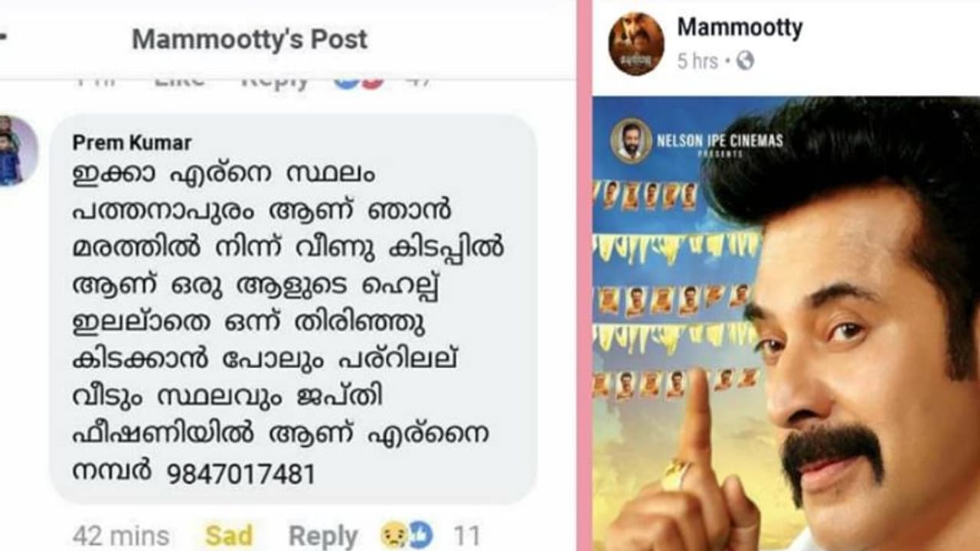Open the reaction icons on the upper comment
Viewport: 980px width, 551px height.
click(358, 80)
